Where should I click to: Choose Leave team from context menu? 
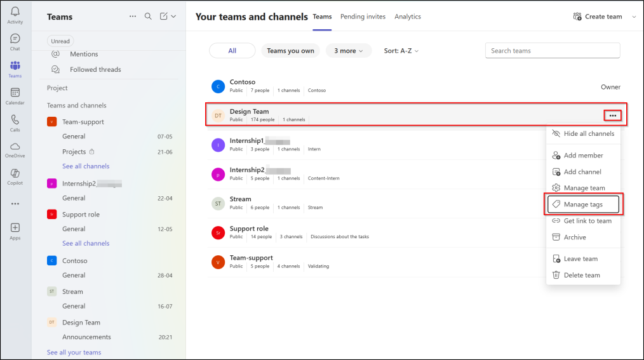click(x=583, y=258)
